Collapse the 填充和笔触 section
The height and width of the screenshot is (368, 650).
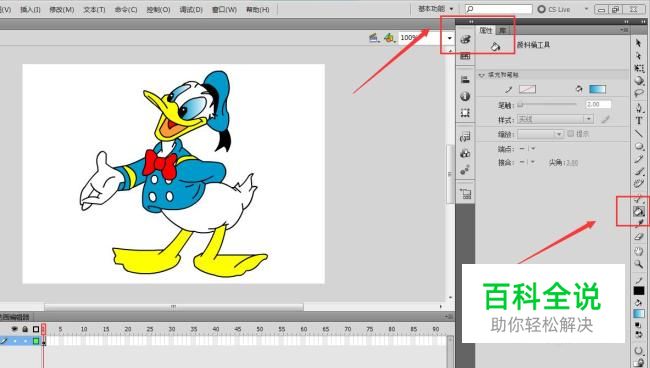(x=481, y=75)
